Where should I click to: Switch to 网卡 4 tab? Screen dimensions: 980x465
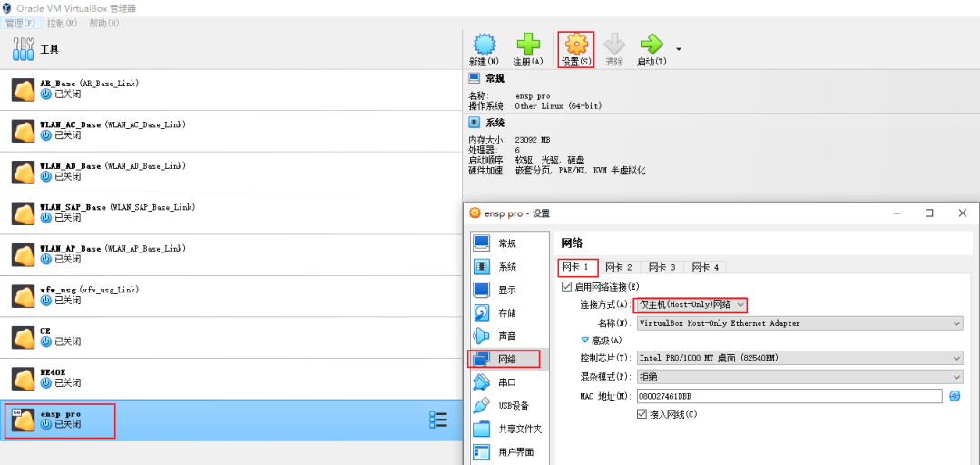(705, 267)
